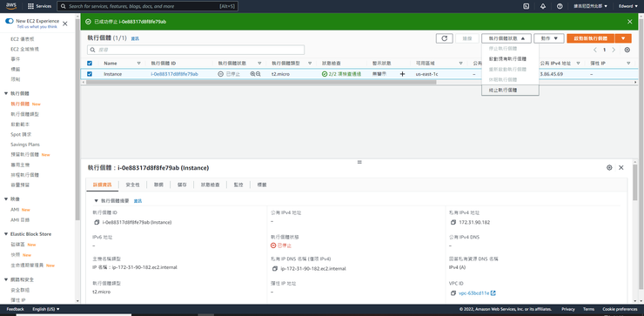Choose the terminate instance option (終止執行個體)
Viewport: 644px width, 316px height.
pos(510,90)
